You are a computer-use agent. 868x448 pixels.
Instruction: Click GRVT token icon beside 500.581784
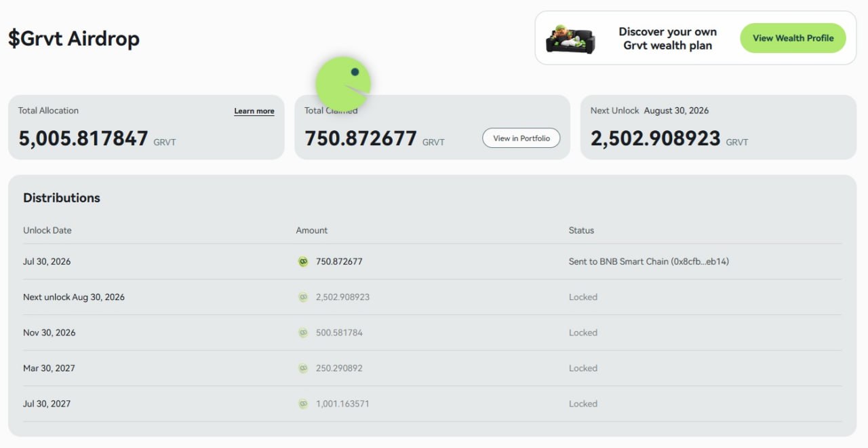[303, 333]
